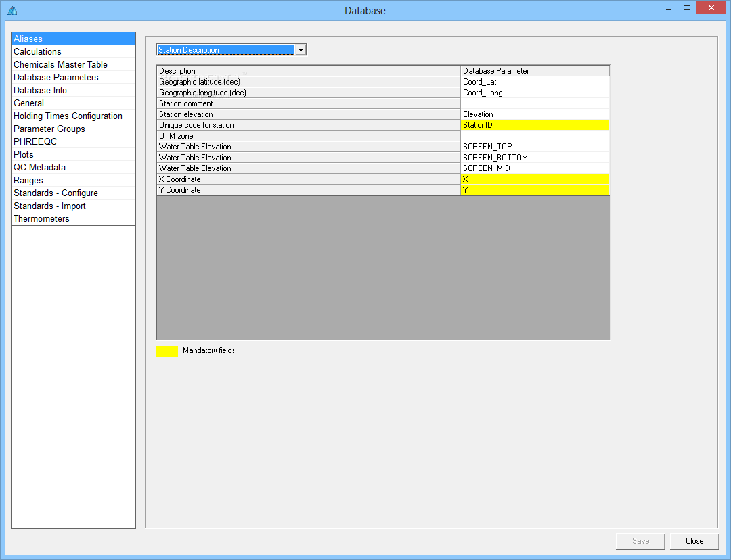Click the Close button

pos(694,541)
